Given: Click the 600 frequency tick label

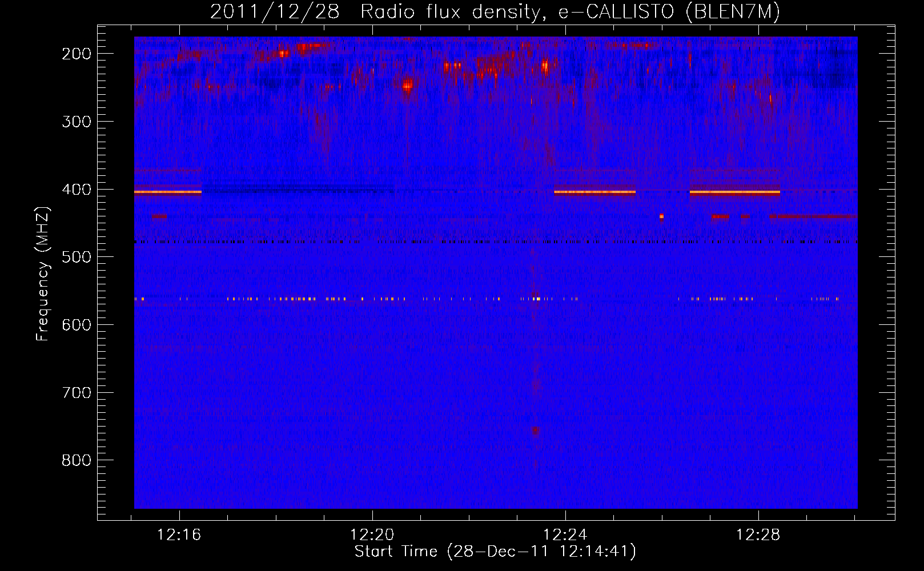Looking at the screenshot, I should (77, 325).
